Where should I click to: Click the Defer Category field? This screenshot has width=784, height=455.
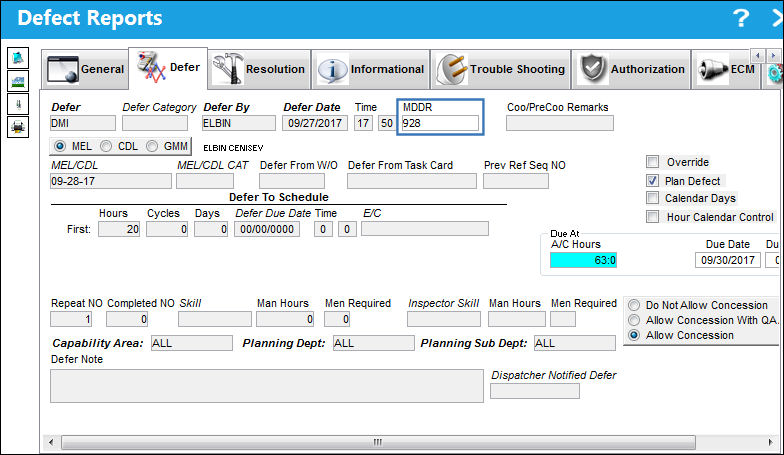coord(155,123)
